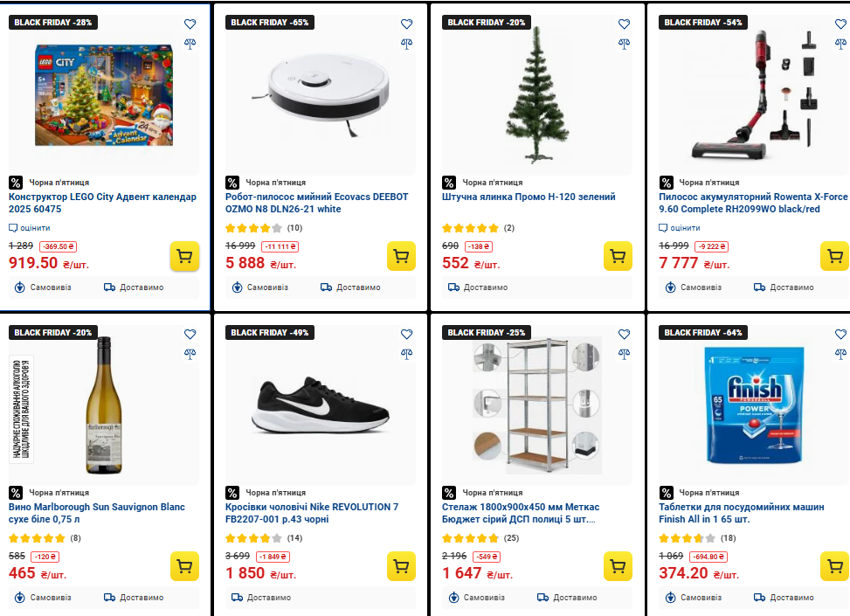Add Nike REVOLUTION 7 sneakers to cart
Viewport: 850px width, 616px height.
pos(401,566)
